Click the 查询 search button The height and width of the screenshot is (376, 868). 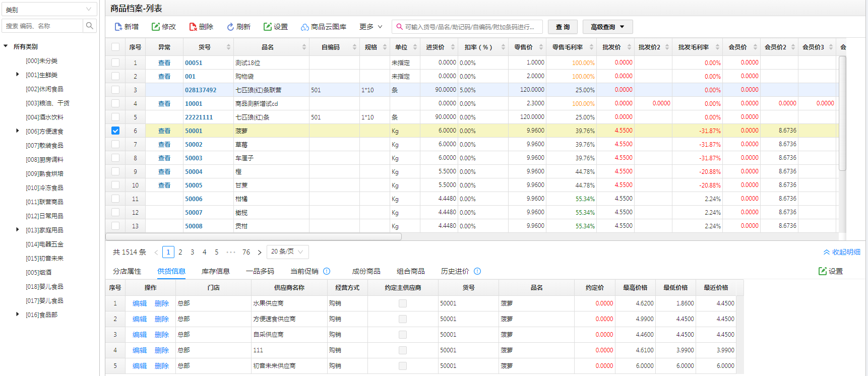[x=563, y=27]
